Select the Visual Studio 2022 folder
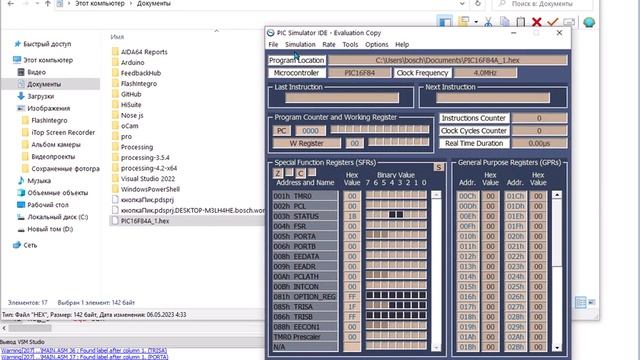Screen dimensions: 640x360 point(147,179)
